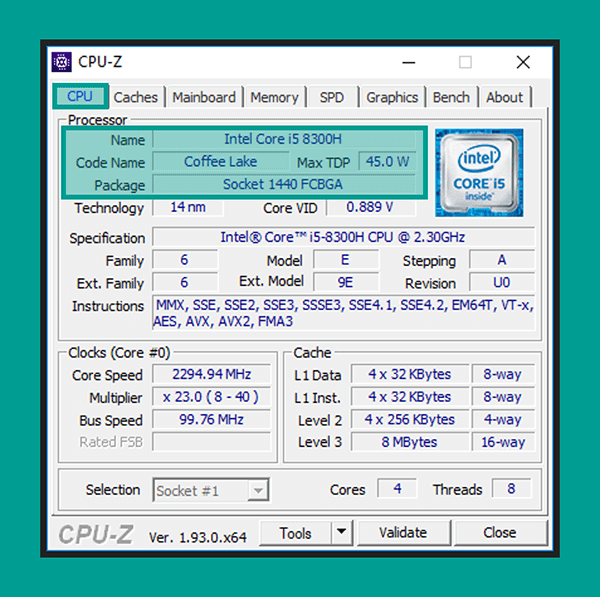Click the Multiplier value x 23.0 ( 8 - 40 )
This screenshot has width=600, height=597.
point(211,396)
